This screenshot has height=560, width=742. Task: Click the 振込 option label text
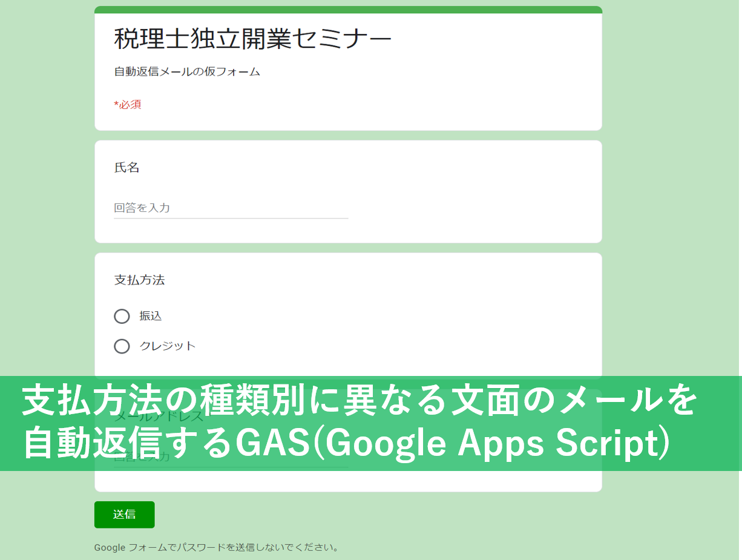151,316
